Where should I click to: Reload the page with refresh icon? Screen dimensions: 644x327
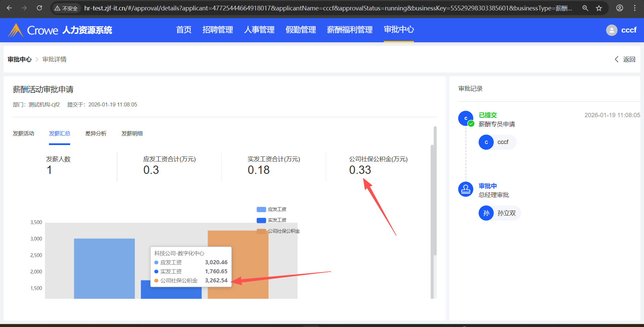pyautogui.click(x=39, y=8)
